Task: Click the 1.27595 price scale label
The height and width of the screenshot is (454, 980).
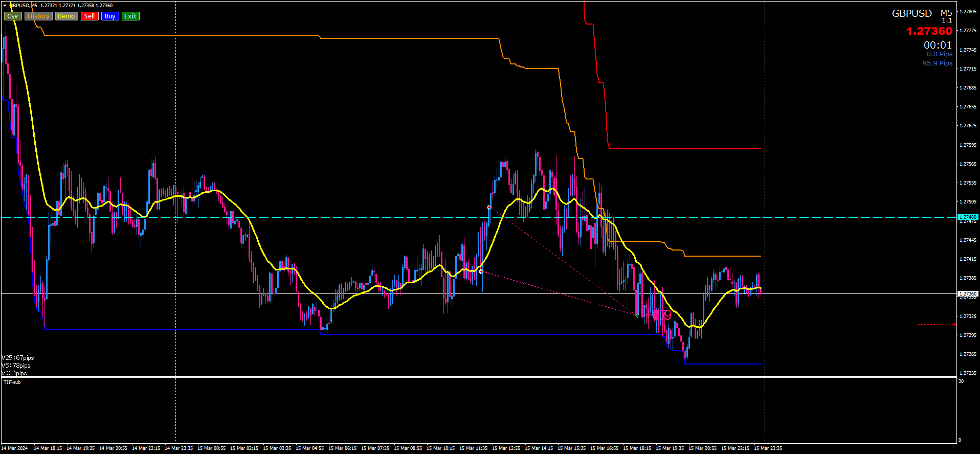Action: [968, 145]
